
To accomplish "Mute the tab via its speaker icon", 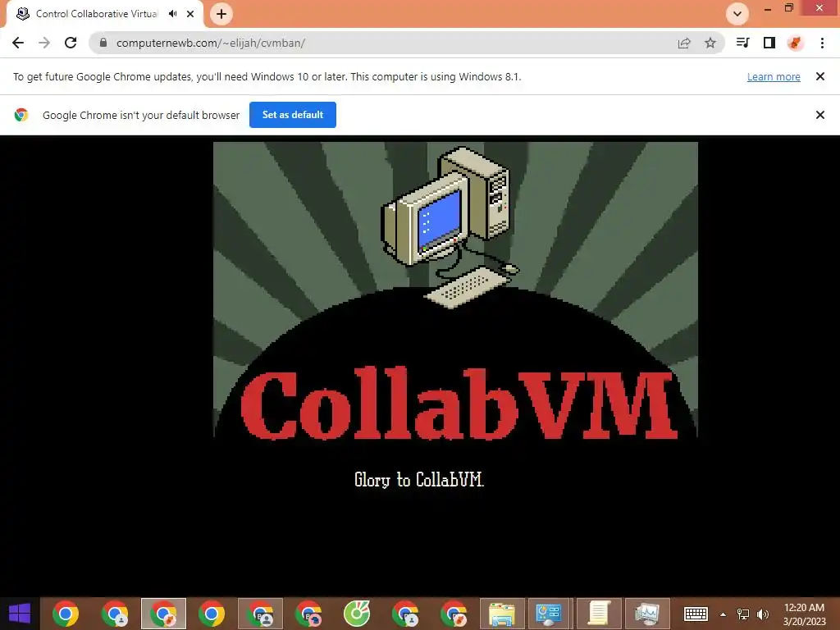I will click(172, 14).
